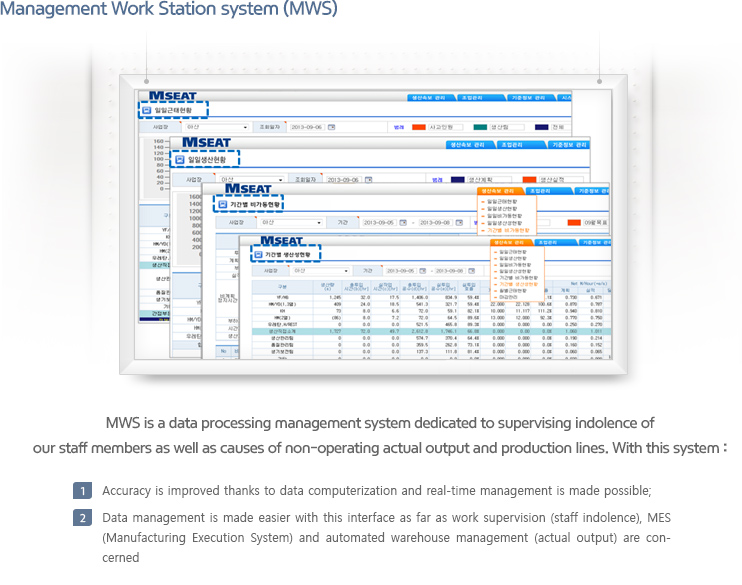The height and width of the screenshot is (585, 742).
Task: Open the calendar picker in the 일일근태현황 window
Action: tap(332, 127)
